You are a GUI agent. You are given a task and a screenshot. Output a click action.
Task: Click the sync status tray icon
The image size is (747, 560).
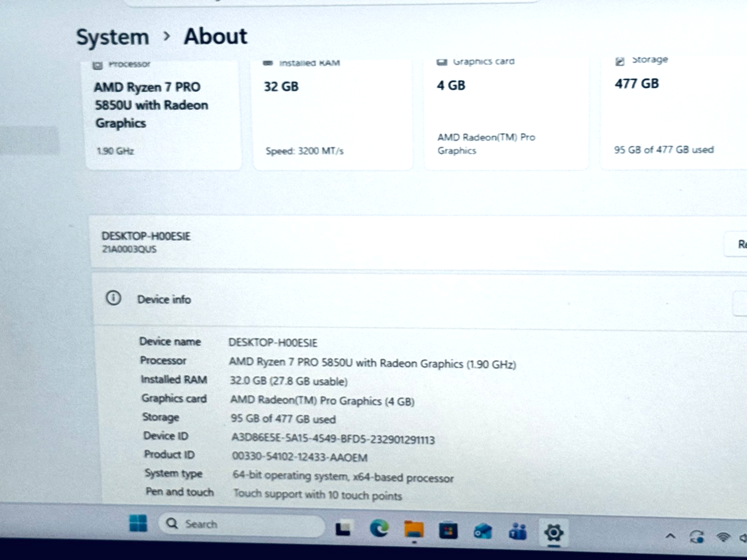(697, 537)
